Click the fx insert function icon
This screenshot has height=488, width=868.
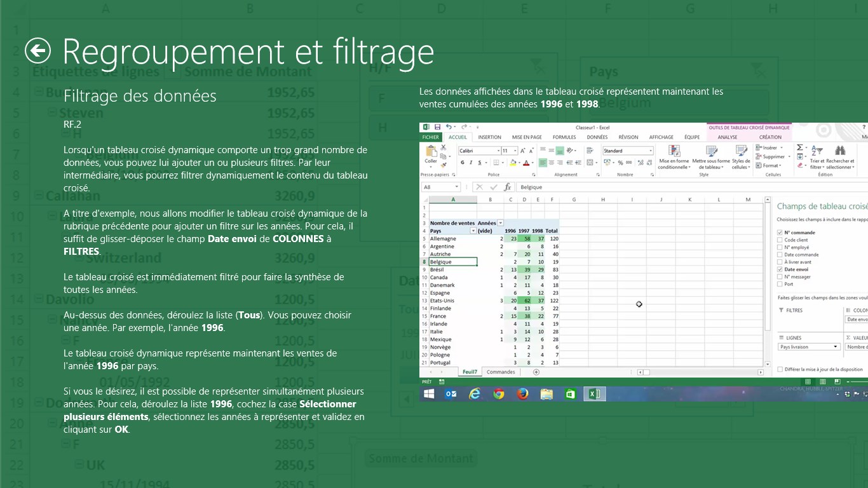507,187
